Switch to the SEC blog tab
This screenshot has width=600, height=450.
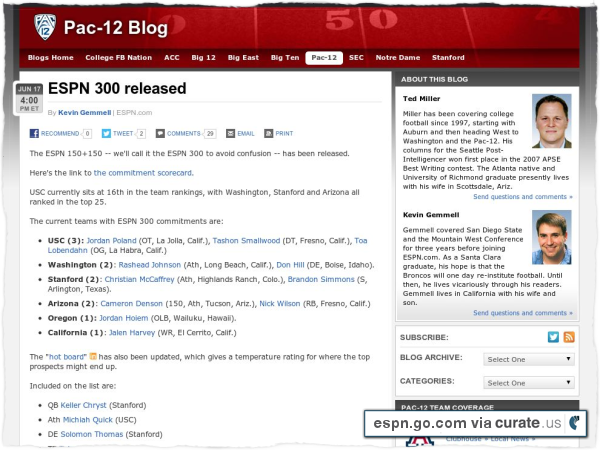[356, 57]
